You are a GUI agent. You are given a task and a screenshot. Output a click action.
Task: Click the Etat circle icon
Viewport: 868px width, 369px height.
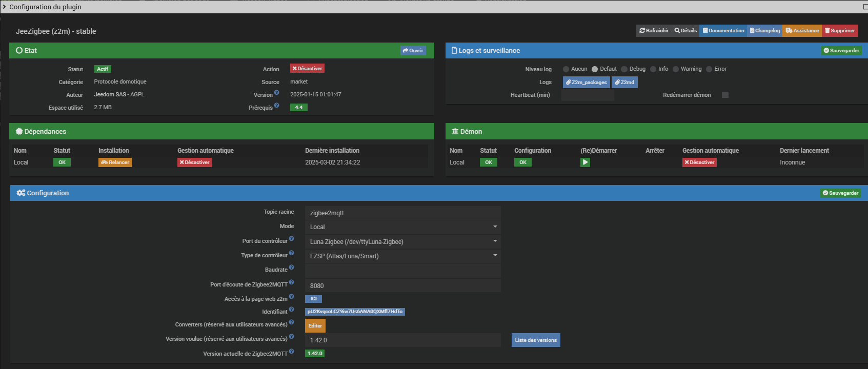point(19,51)
